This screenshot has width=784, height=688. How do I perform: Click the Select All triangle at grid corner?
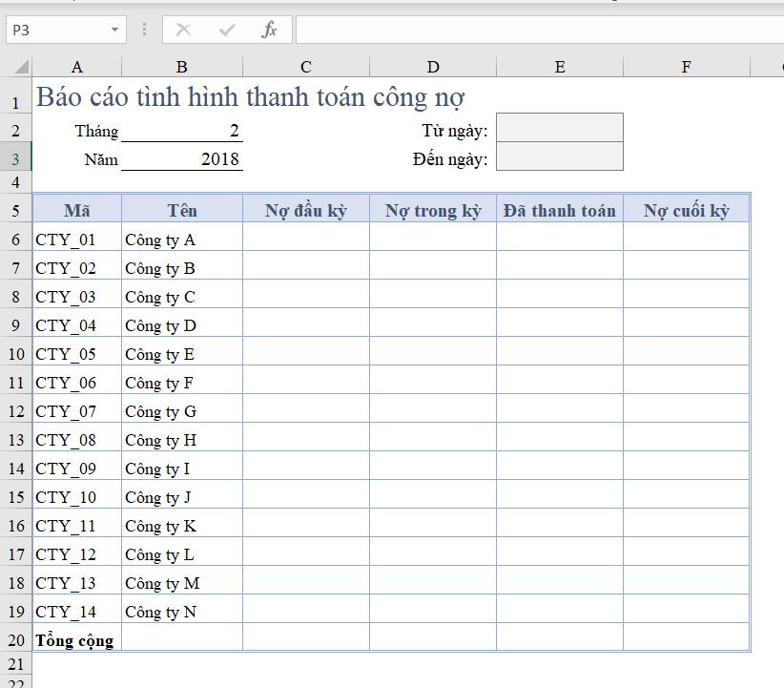[x=19, y=65]
